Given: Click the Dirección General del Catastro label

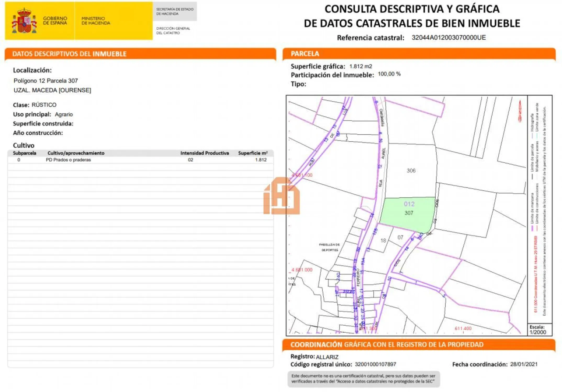Looking at the screenshot, I should (x=173, y=31).
